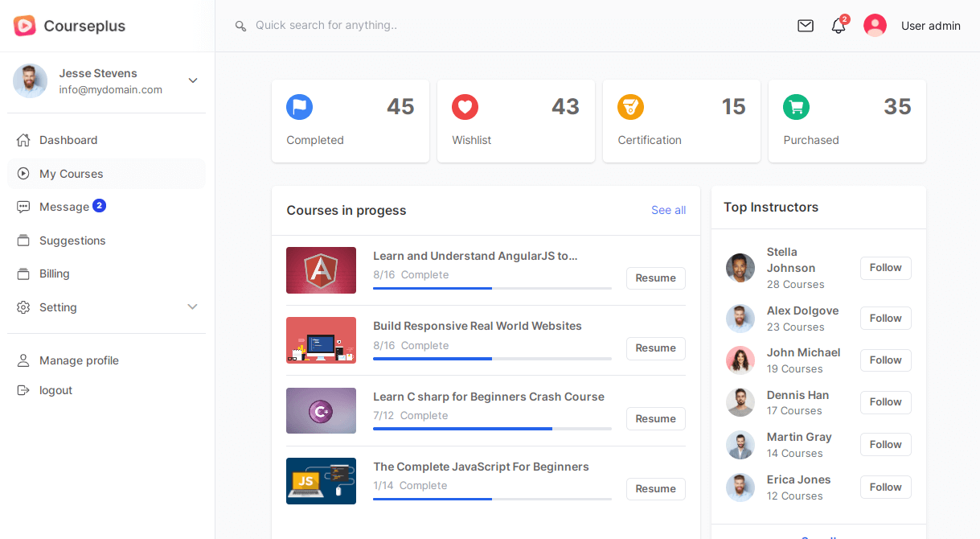Click the User admin avatar icon
980x539 pixels.
click(x=875, y=26)
